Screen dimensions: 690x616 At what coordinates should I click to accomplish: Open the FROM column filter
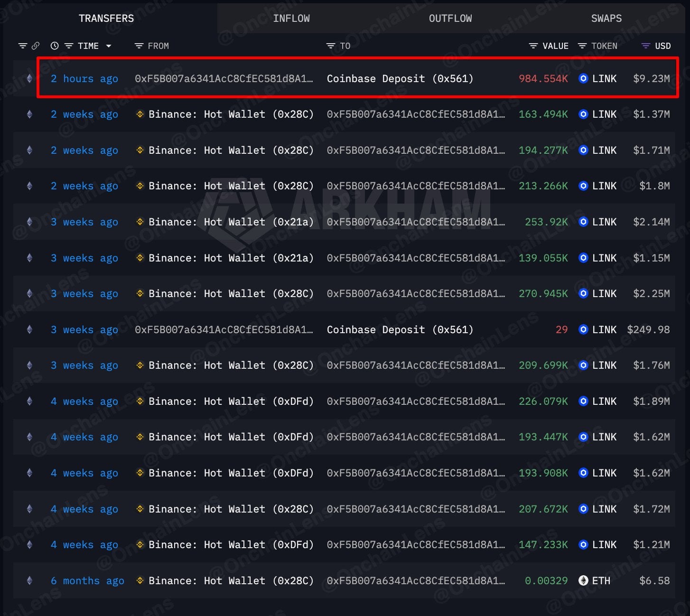point(139,46)
